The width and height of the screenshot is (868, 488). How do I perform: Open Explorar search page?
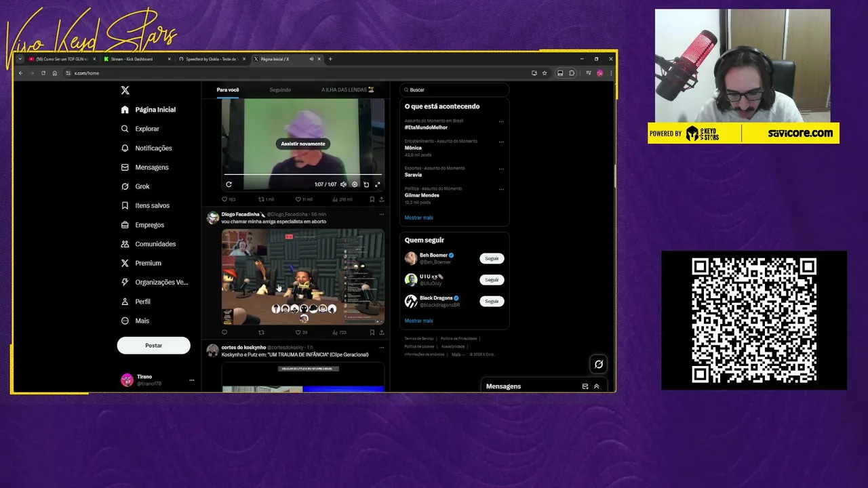point(140,129)
